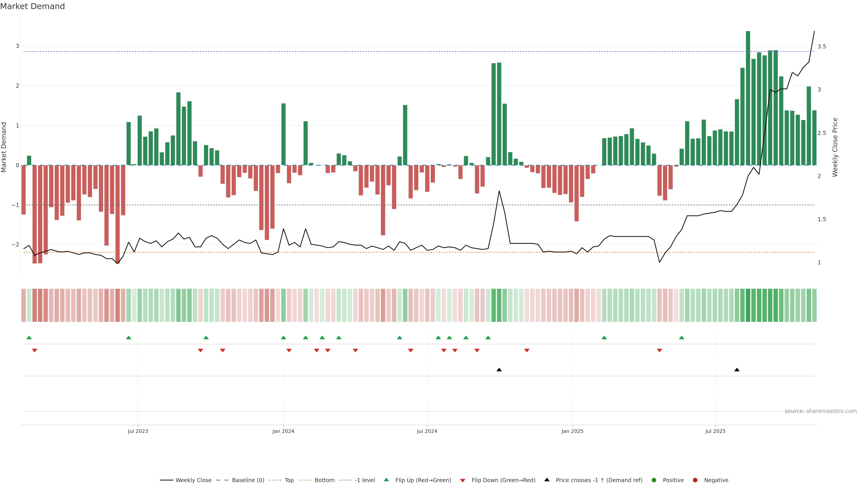Image resolution: width=868 pixels, height=488 pixels.
Task: Click the Jul 2025 x-axis label
Action: pos(715,431)
